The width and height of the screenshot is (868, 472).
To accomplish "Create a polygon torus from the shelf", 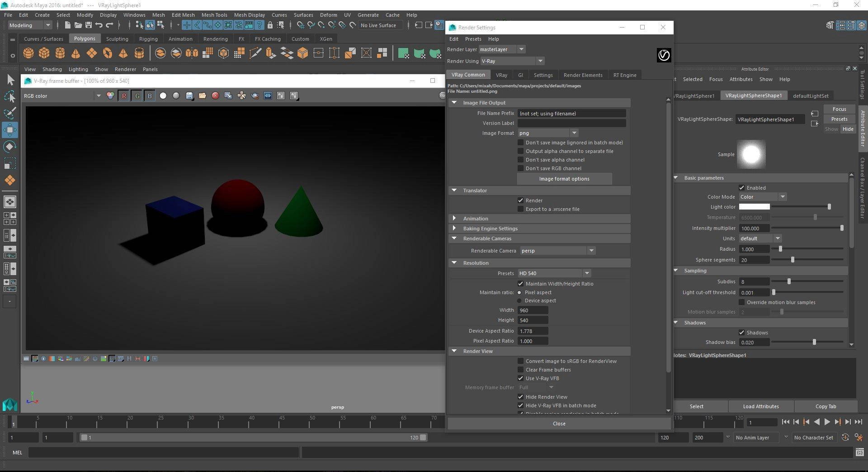I will tap(108, 53).
